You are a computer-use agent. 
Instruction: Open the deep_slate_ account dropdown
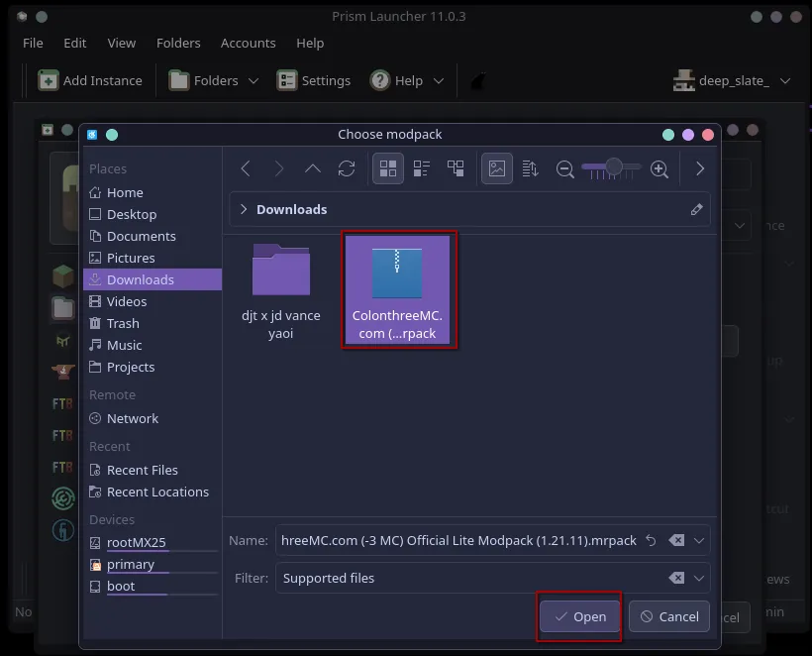pos(732,81)
